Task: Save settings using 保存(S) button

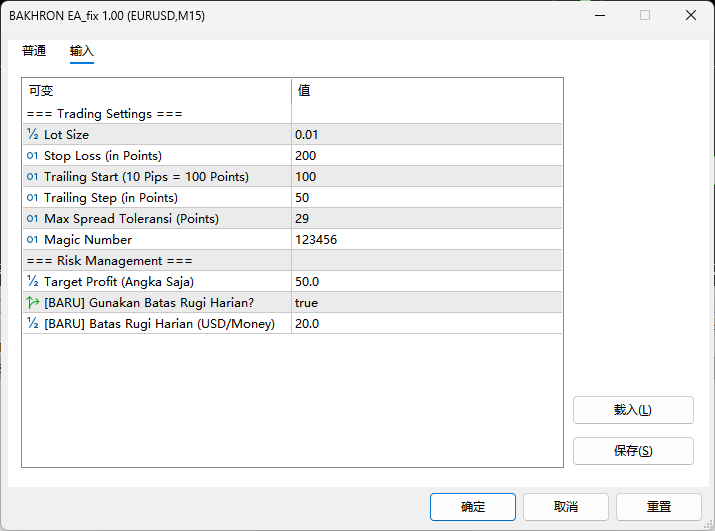Action: coord(632,451)
